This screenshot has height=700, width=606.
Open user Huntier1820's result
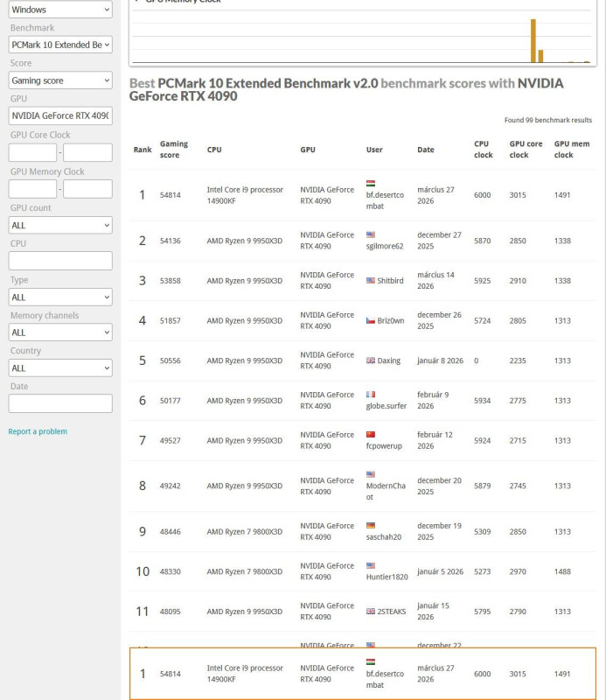pos(387,577)
